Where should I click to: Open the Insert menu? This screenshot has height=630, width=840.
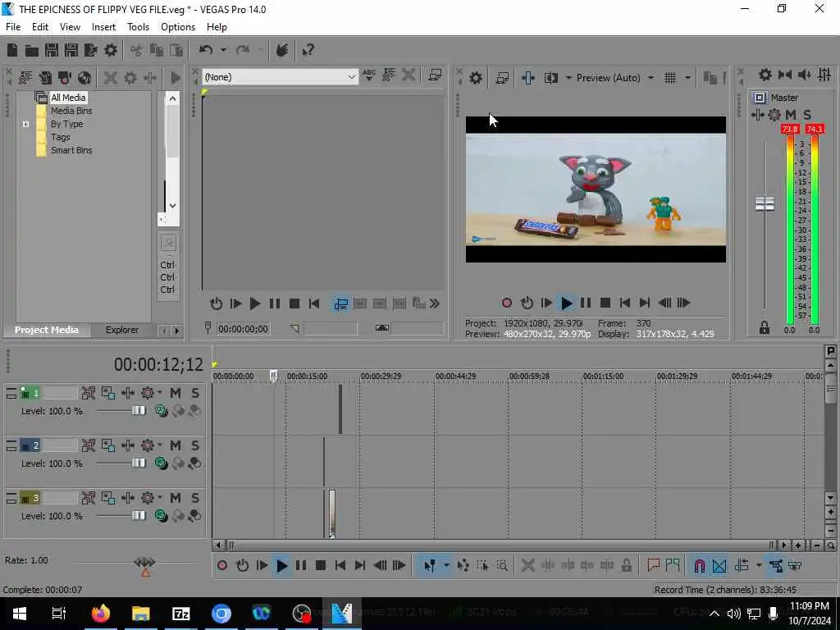[x=103, y=27]
